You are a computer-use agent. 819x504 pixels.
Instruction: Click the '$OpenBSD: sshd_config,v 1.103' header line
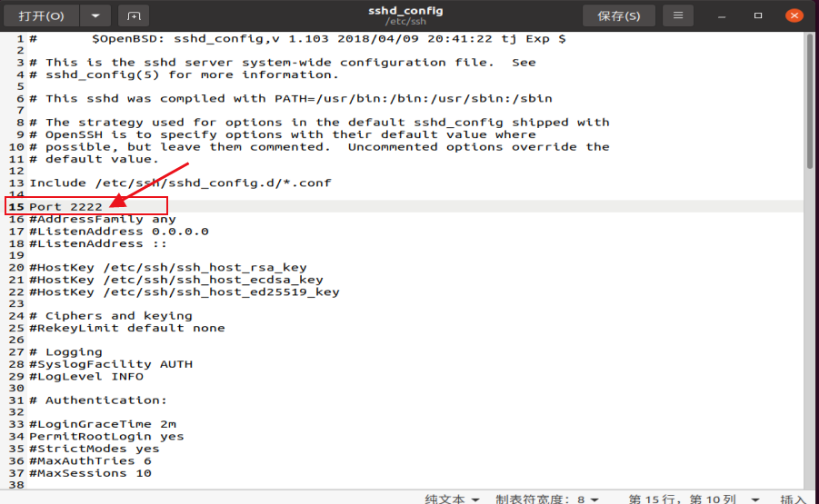(298, 39)
